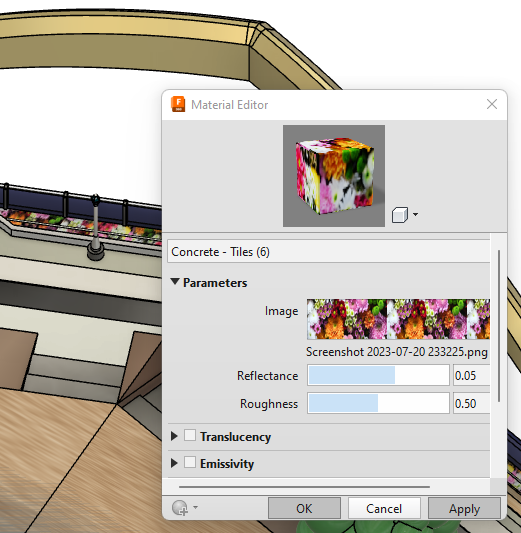521x533 pixels.
Task: Click the Reflectance slider bar
Action: pyautogui.click(x=378, y=375)
